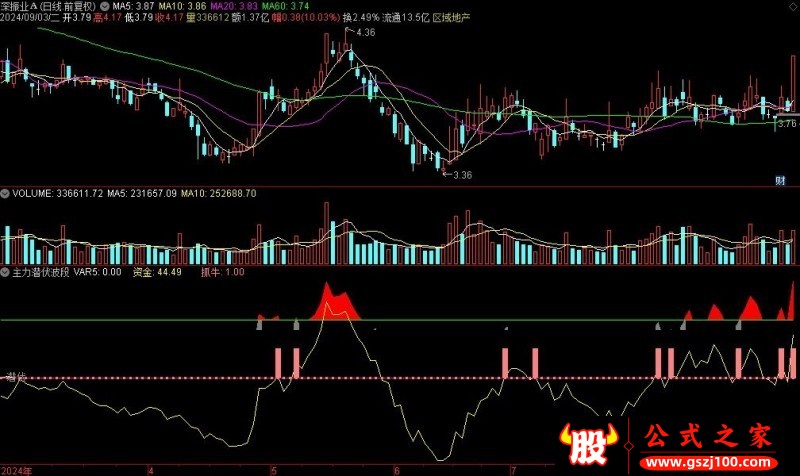800x476 pixels.
Task: Click the date 2024/09/03/二
Action: [30, 18]
